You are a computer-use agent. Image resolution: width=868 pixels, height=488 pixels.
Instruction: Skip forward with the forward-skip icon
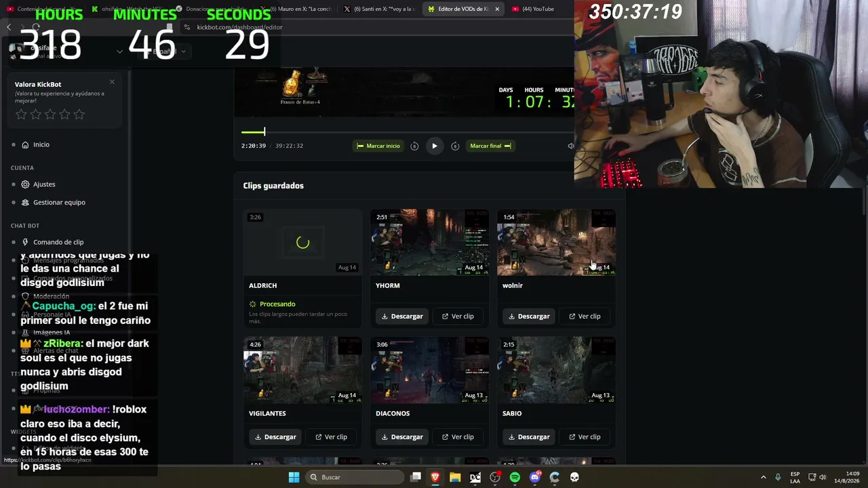[x=455, y=146]
